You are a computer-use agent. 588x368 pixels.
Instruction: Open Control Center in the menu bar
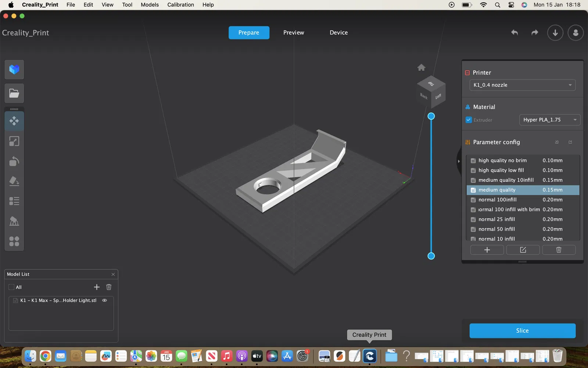click(x=511, y=5)
